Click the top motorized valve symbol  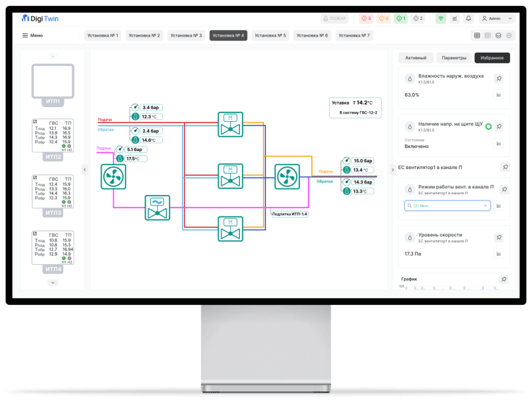coord(230,124)
